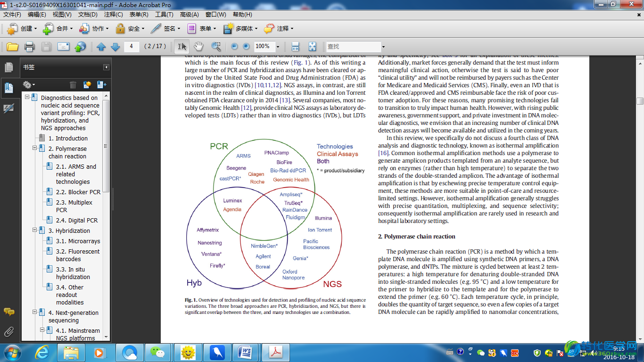Choose the Hand tool
Screen dimensions: 644x362
pos(199,47)
